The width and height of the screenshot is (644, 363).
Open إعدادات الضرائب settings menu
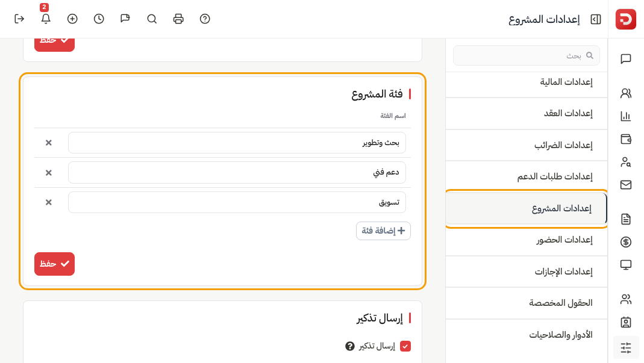click(526, 145)
